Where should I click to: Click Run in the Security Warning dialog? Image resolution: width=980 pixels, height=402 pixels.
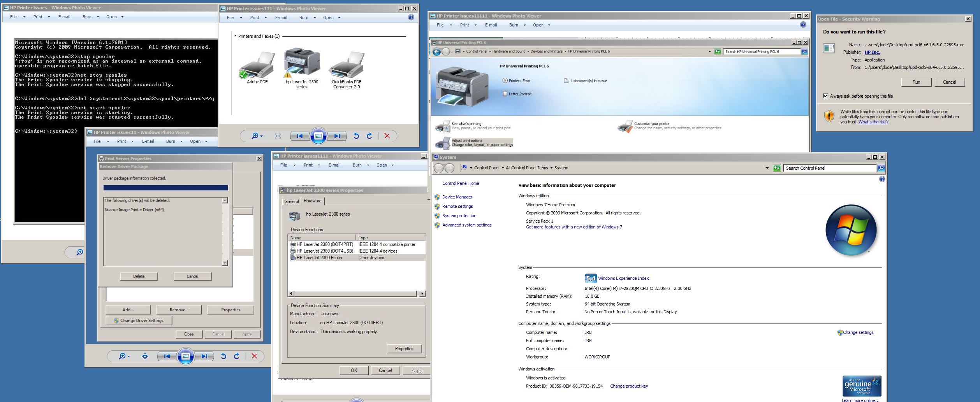pos(916,82)
